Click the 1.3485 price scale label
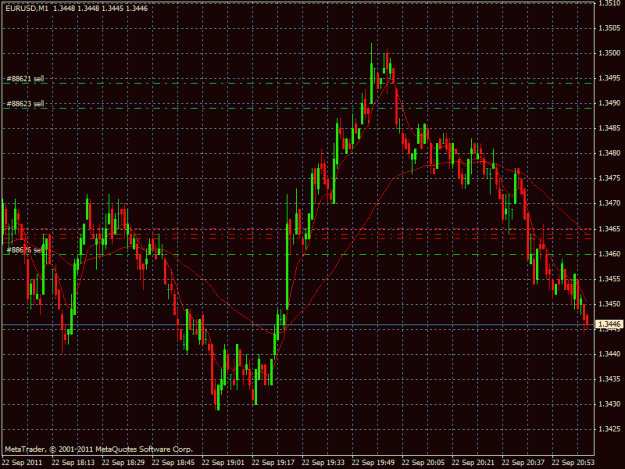The width and height of the screenshot is (625, 469). tap(609, 128)
